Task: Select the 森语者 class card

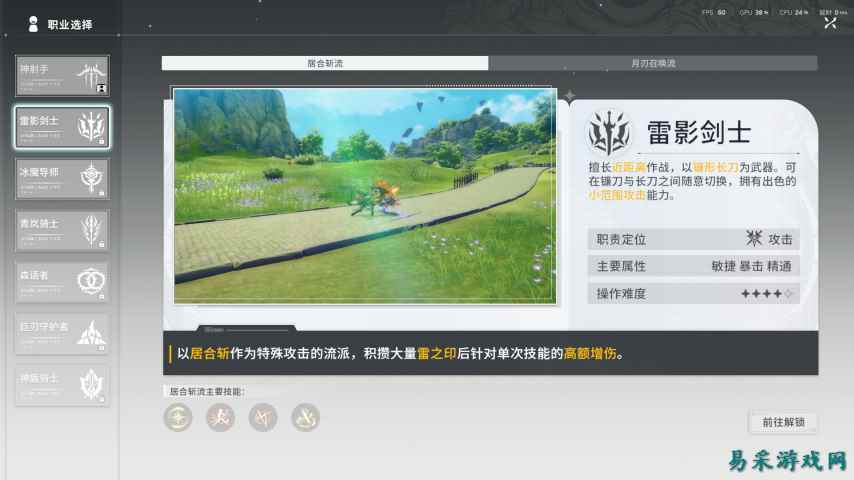Action: 62,282
